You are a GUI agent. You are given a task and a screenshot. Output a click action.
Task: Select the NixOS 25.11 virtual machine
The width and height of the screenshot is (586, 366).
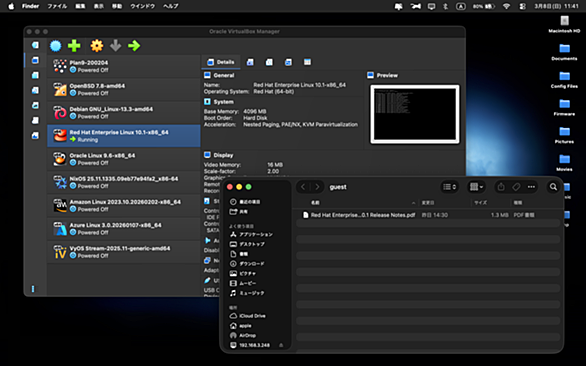point(124,182)
